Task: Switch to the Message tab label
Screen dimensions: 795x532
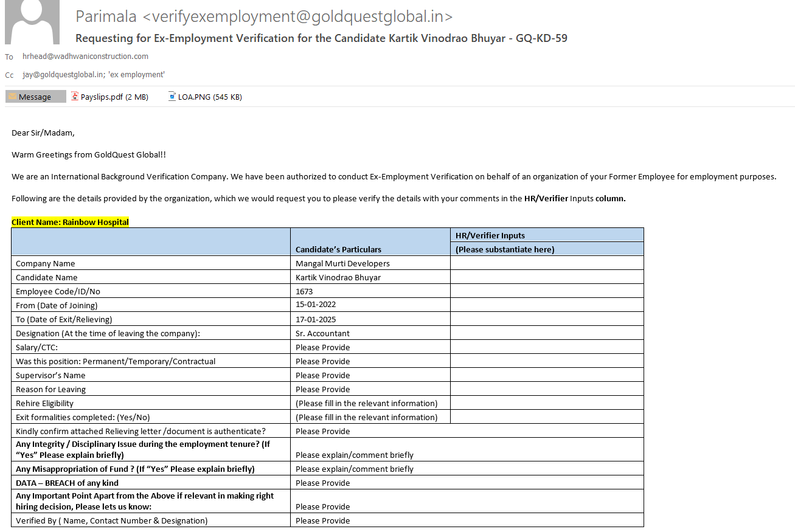Action: point(35,97)
